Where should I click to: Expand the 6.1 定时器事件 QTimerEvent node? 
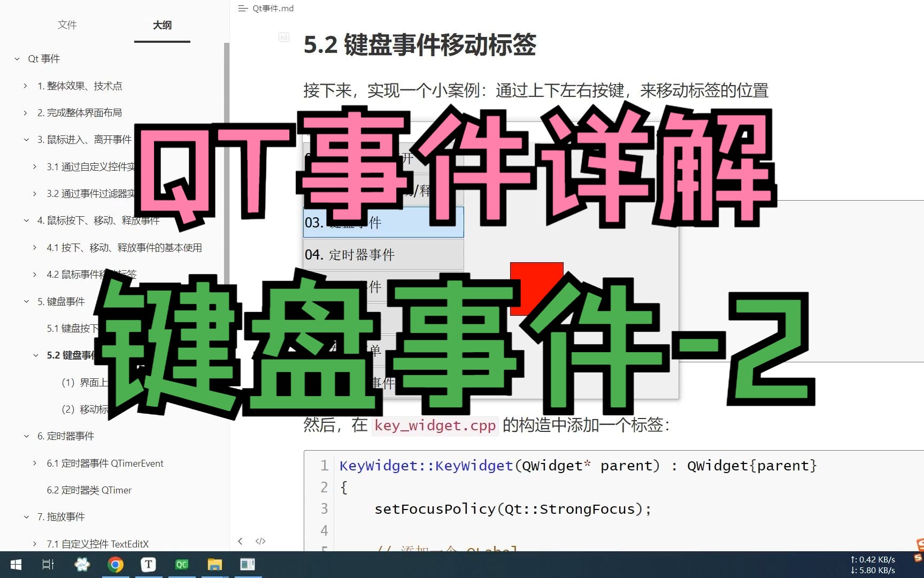coord(35,463)
